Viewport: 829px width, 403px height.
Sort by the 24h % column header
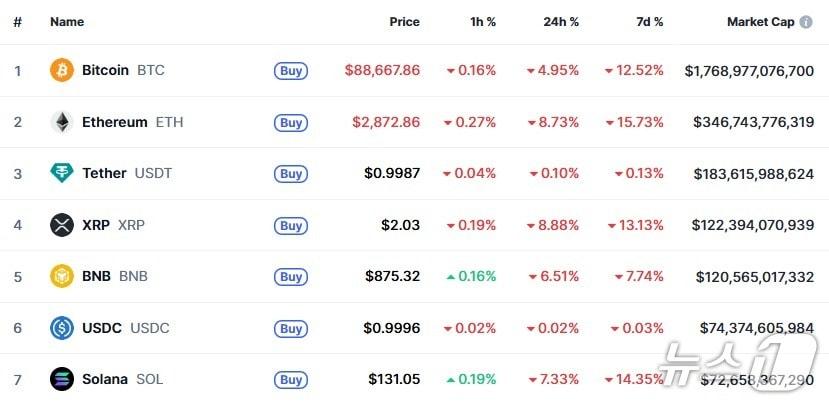coord(561,21)
